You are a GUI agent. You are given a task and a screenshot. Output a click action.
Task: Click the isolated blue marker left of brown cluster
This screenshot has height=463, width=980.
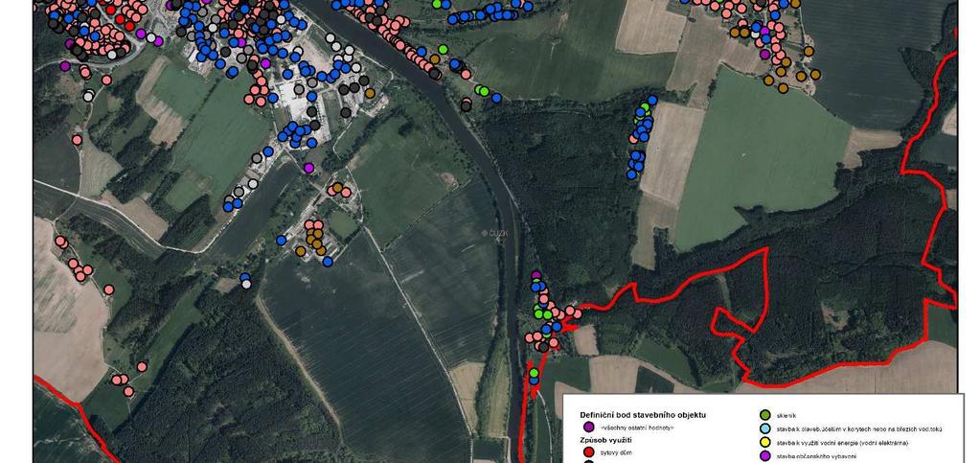(x=282, y=240)
